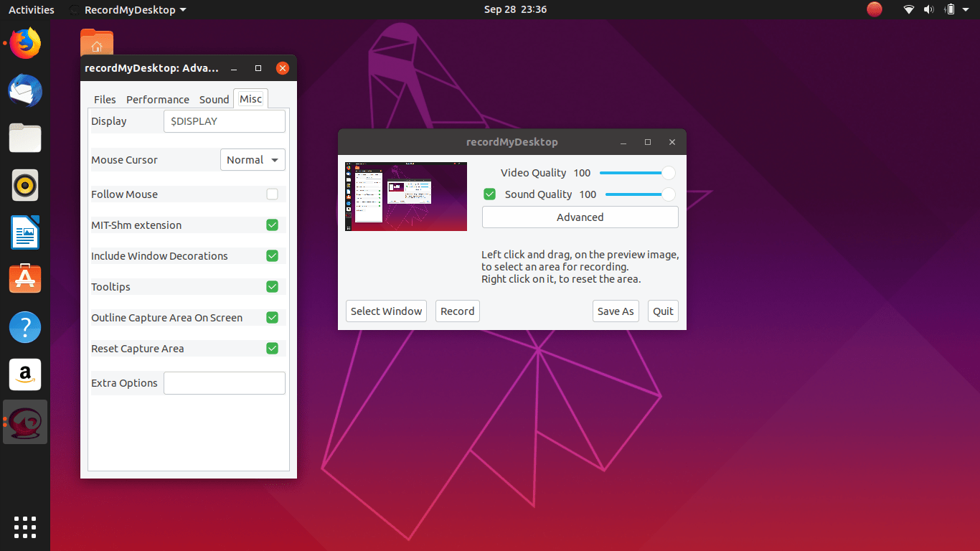Open the Files manager dock icon
The image size is (980, 551).
(25, 138)
